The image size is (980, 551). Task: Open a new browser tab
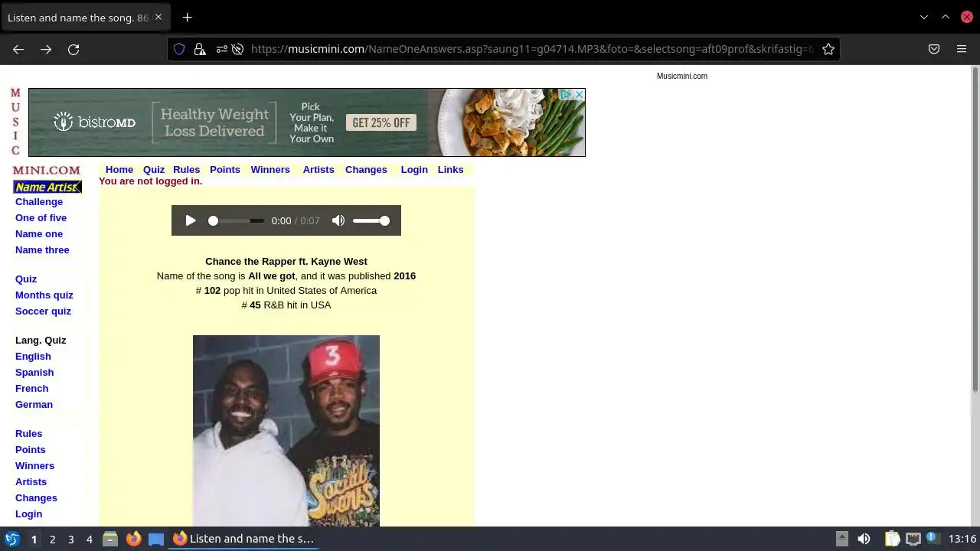187,17
